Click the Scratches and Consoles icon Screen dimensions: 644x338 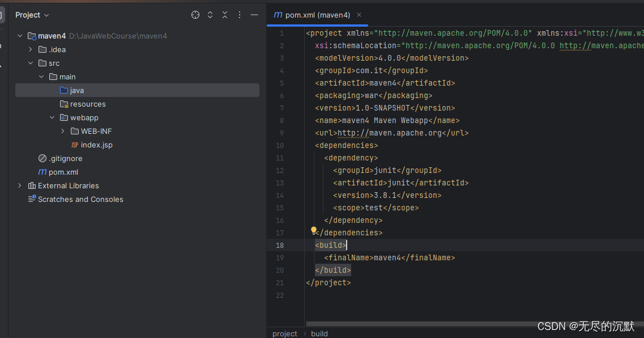tap(32, 199)
